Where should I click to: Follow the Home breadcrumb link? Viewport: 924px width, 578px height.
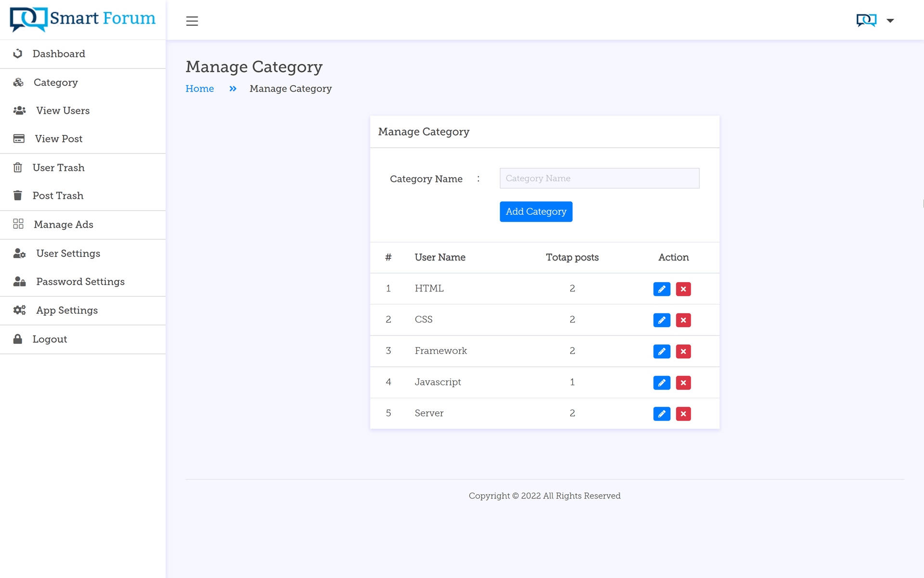click(199, 89)
